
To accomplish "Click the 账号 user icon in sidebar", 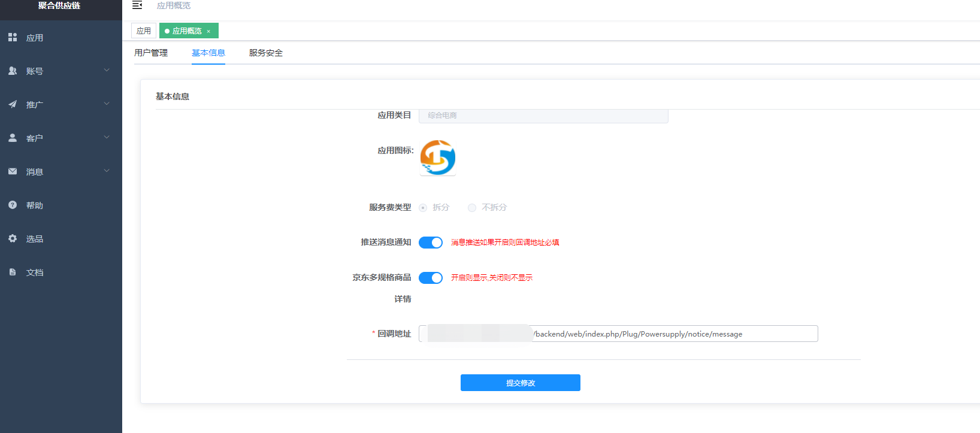I will tap(13, 71).
